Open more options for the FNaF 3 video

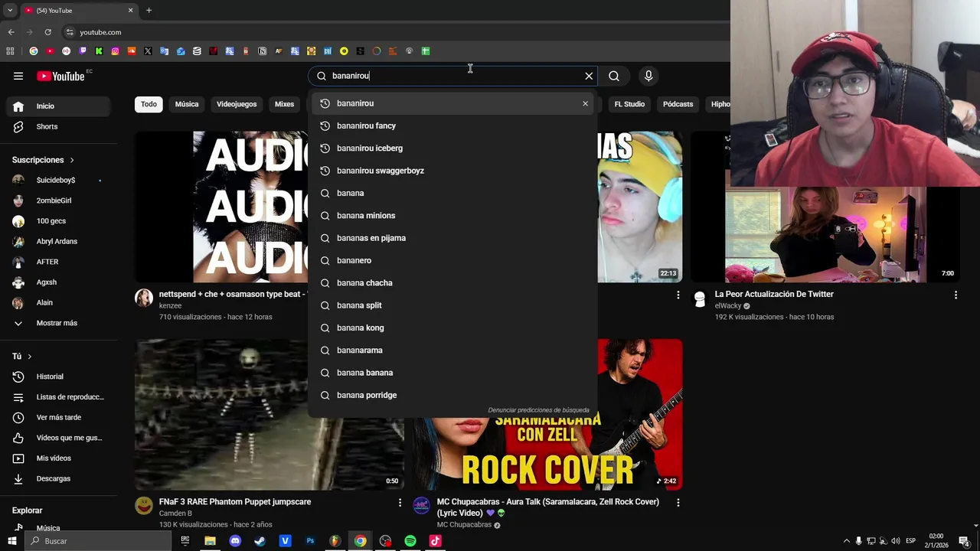click(400, 503)
